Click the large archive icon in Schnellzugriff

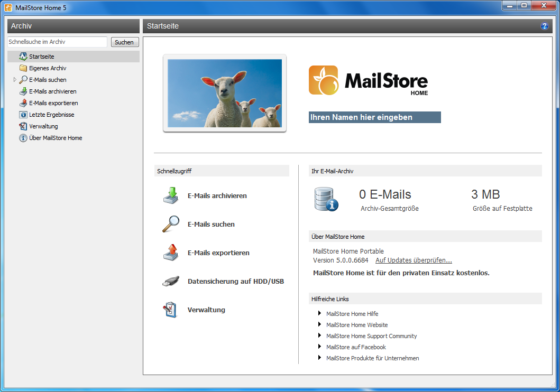(x=171, y=195)
